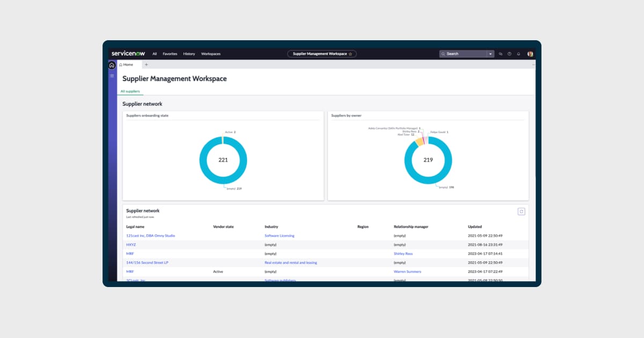644x338 pixels.
Task: Select the Home tab
Action: point(128,64)
